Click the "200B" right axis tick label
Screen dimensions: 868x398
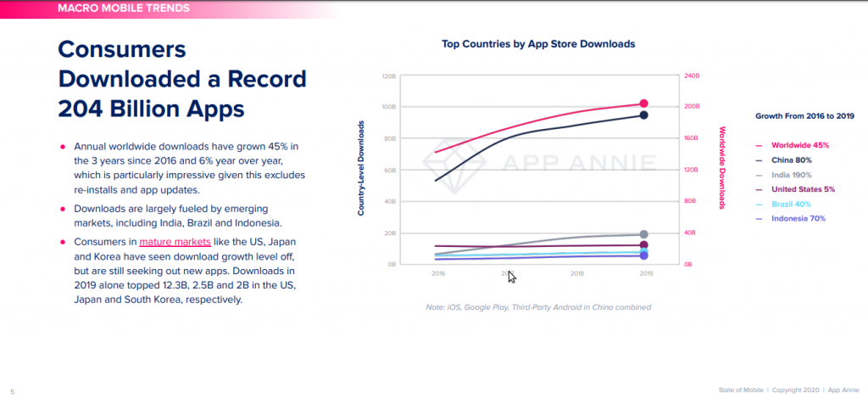(693, 106)
